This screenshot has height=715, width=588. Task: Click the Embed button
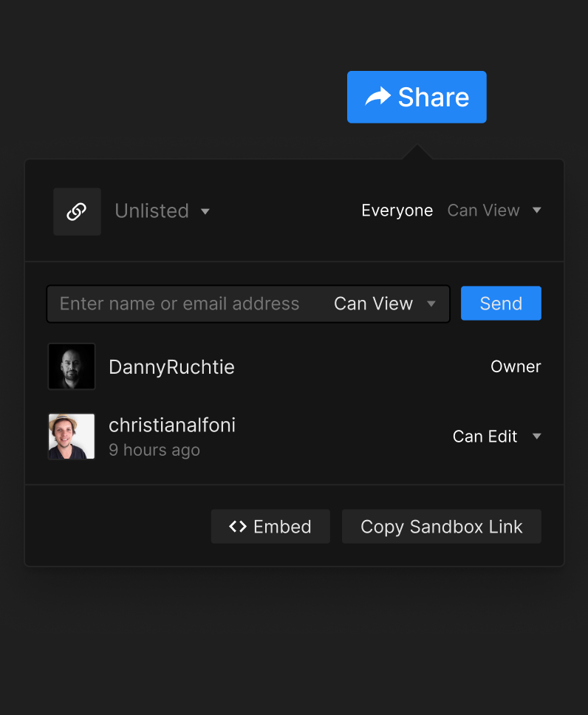tap(270, 527)
